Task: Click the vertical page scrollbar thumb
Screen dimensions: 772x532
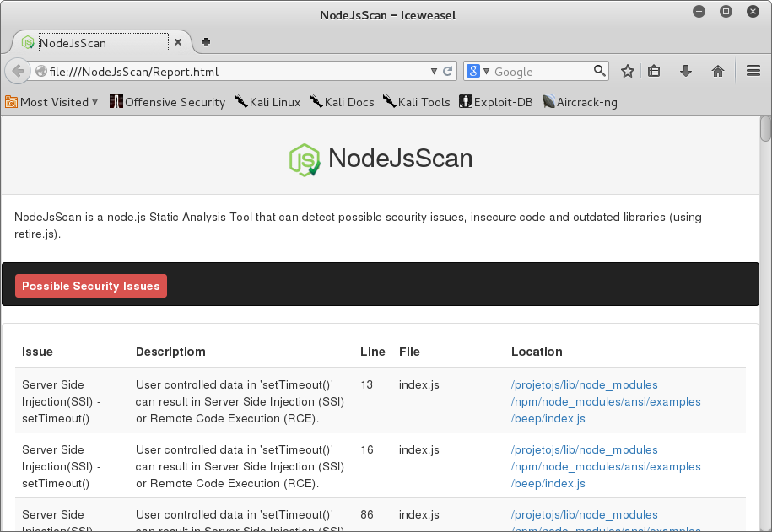Action: pos(765,128)
